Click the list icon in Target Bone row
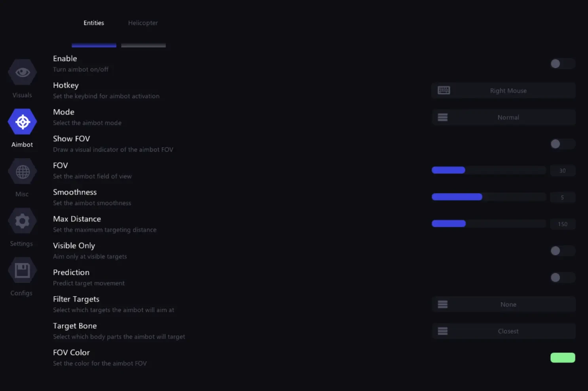588x391 pixels. coord(443,331)
